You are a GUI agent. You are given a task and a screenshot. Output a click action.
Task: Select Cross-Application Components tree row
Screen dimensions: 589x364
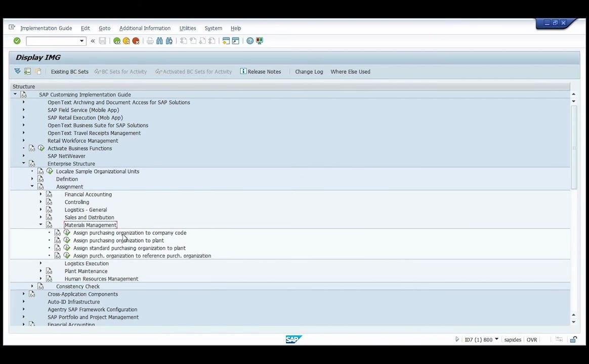click(x=82, y=294)
